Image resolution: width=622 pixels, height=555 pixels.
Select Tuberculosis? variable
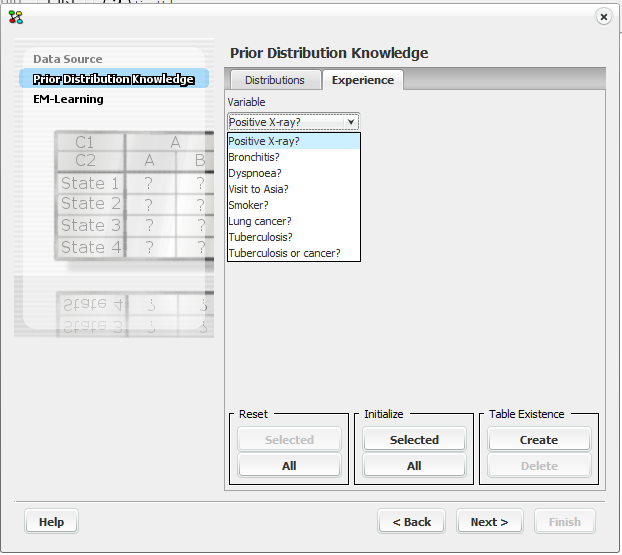coord(294,237)
